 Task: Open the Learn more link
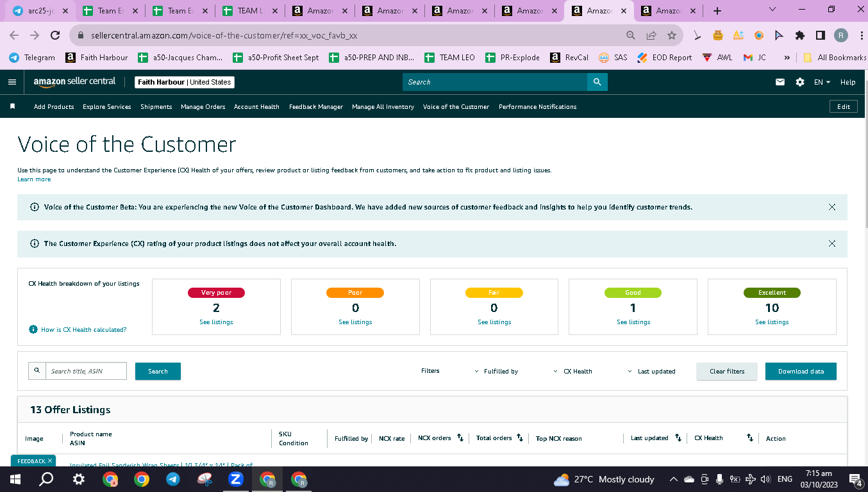tap(34, 179)
